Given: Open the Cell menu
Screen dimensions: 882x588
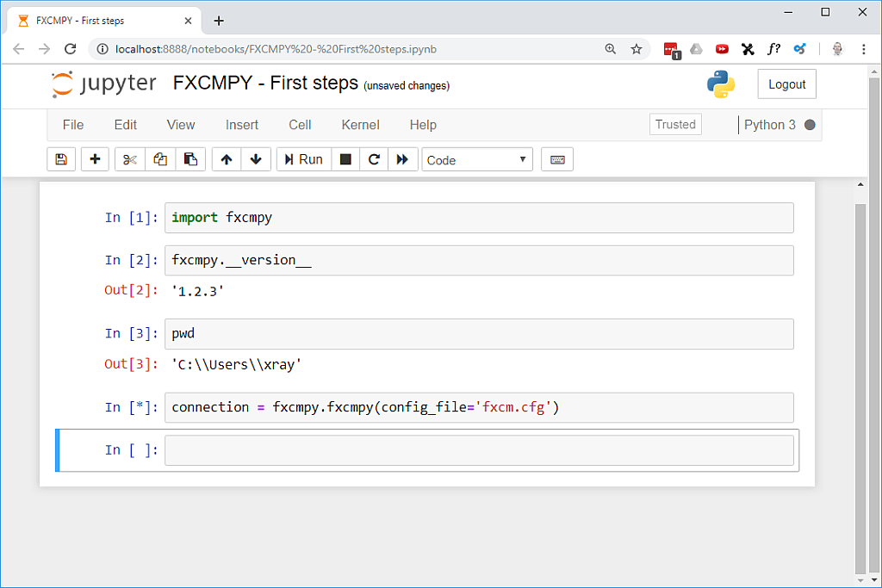Looking at the screenshot, I should point(300,125).
